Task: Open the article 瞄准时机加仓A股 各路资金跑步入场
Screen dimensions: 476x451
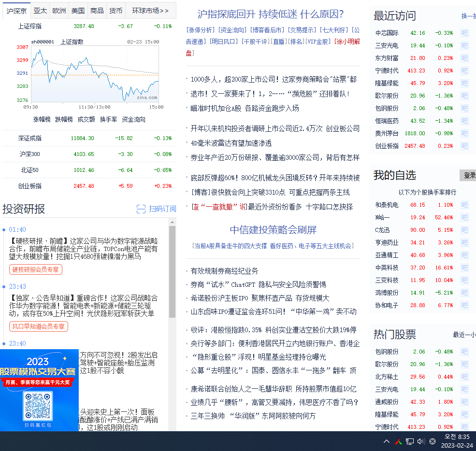Action: point(245,108)
